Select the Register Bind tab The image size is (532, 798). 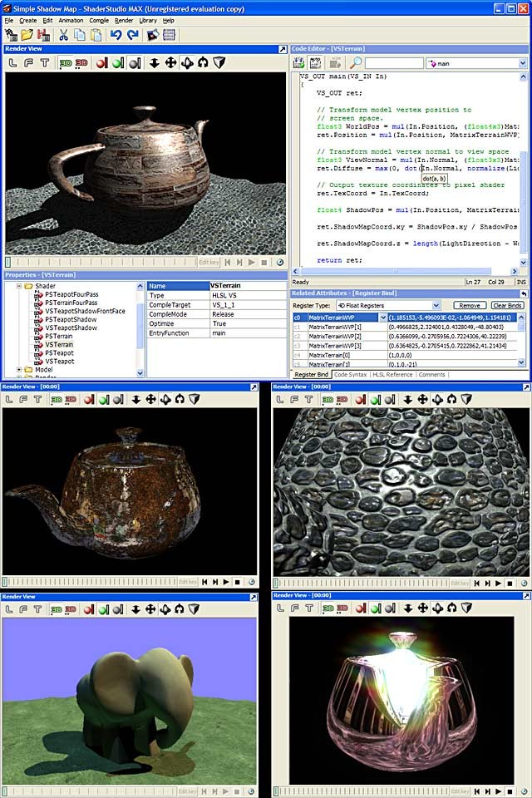pos(312,375)
